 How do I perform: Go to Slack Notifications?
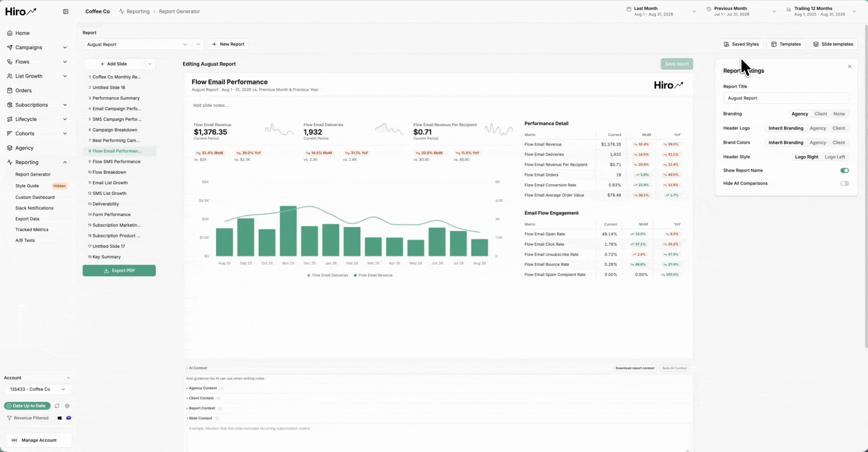pyautogui.click(x=34, y=208)
